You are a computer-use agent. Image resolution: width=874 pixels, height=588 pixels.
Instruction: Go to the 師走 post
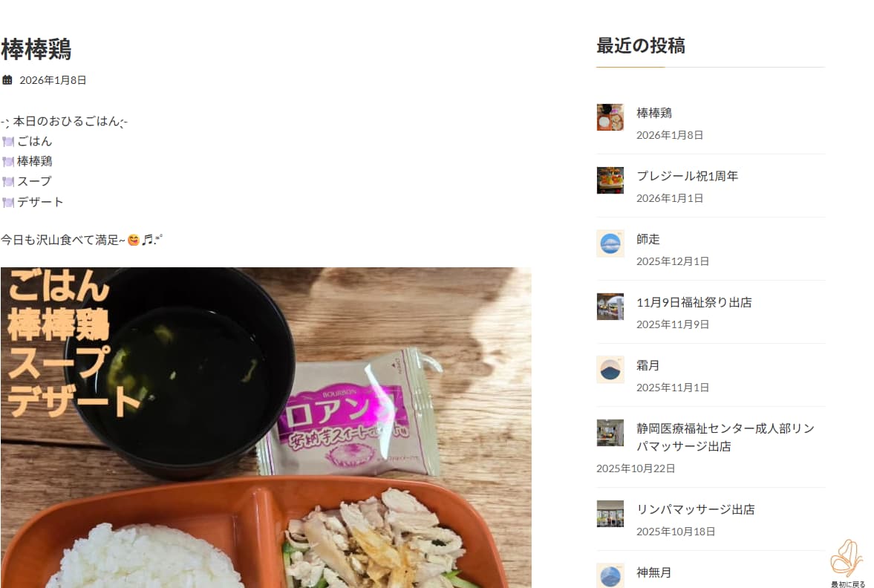648,239
